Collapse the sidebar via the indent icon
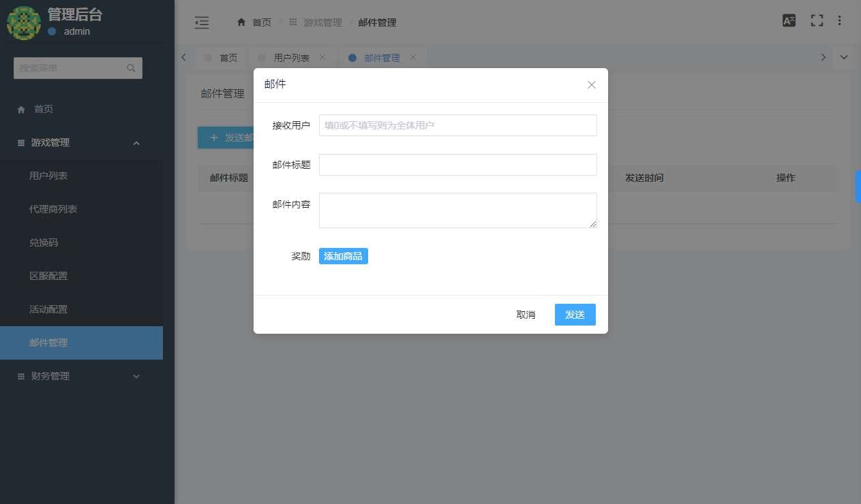Screen dimensions: 861x504 pyautogui.click(x=201, y=22)
